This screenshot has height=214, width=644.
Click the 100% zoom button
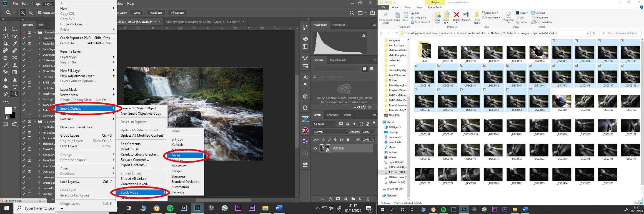coord(137,13)
